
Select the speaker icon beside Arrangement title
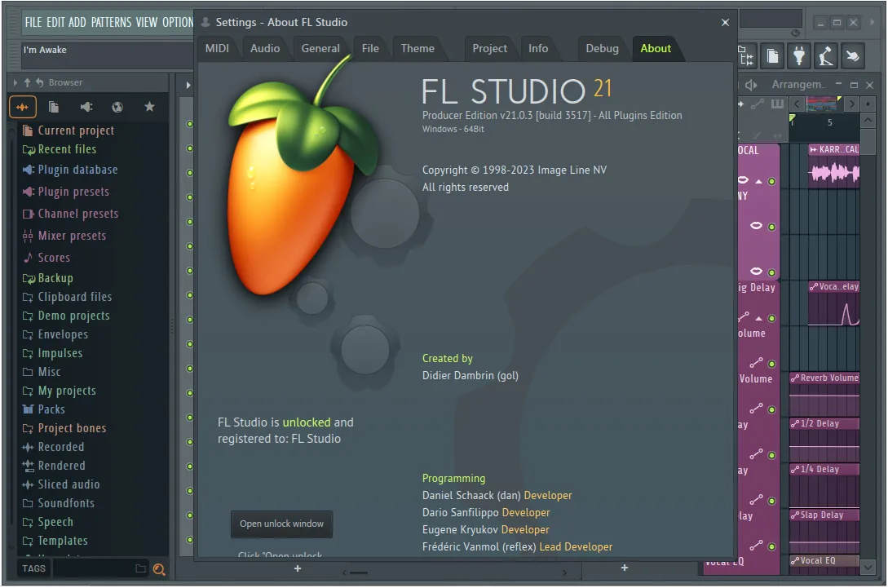[x=752, y=85]
